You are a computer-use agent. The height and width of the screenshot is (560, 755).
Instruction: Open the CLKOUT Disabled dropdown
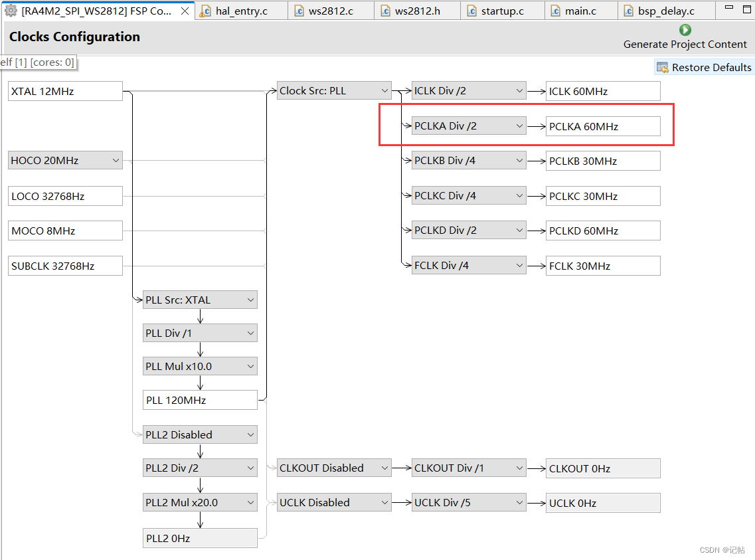pos(334,468)
